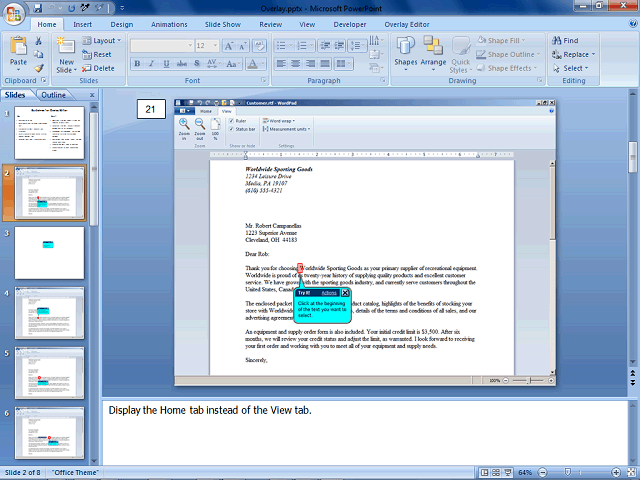
Task: Select slide 3 thumbnail
Action: coord(49,253)
